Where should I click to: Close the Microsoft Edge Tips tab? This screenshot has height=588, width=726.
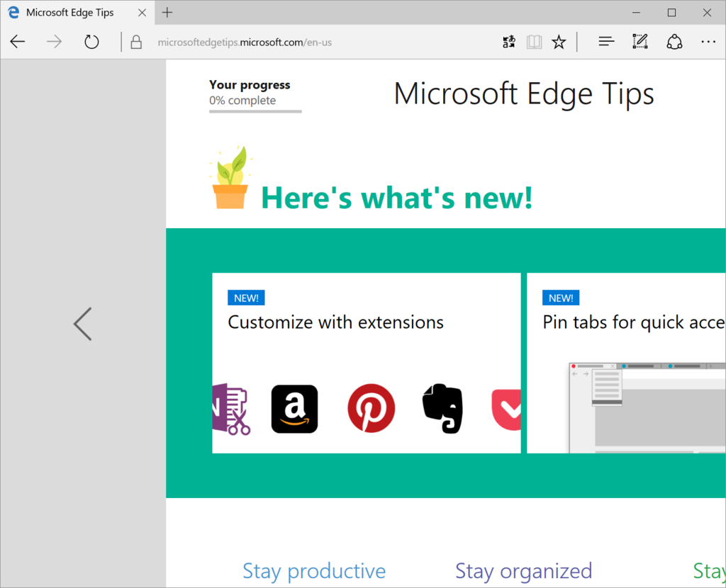[142, 13]
